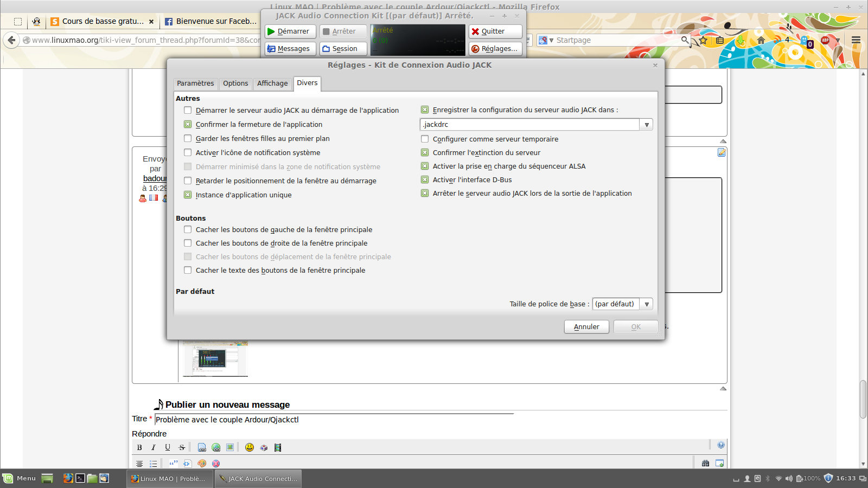Click the binoculars find icon in editor
This screenshot has width=868, height=488.
coord(705,463)
